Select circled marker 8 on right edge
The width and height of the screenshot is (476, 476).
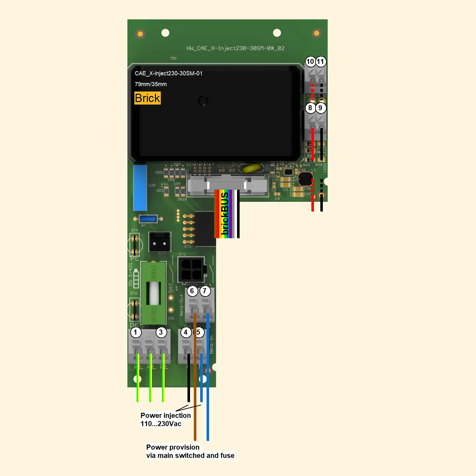(x=310, y=108)
